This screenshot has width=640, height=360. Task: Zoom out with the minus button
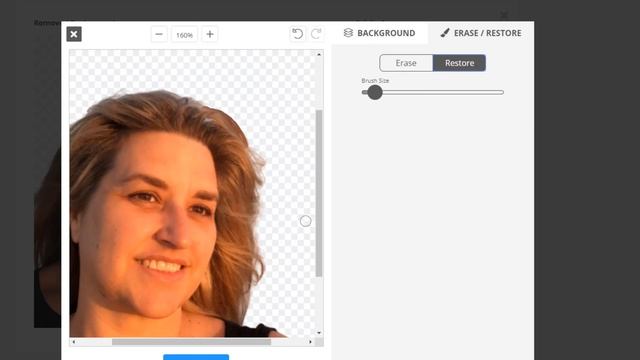point(159,34)
